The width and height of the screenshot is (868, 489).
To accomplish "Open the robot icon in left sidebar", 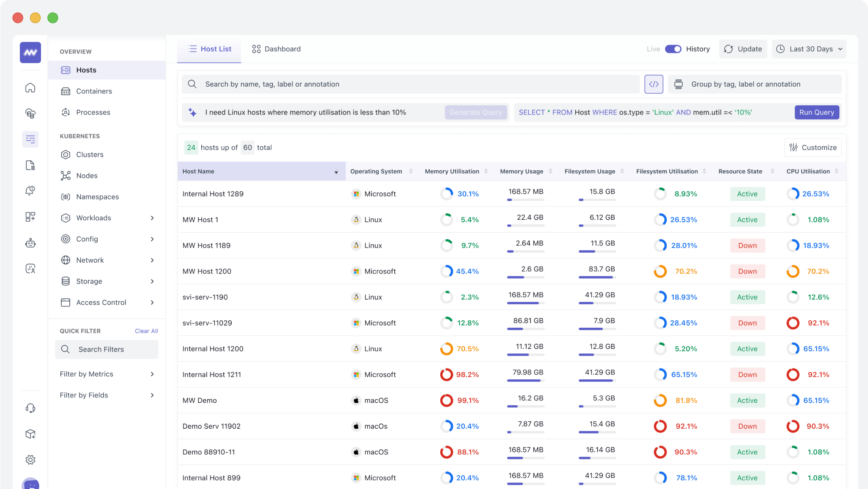I will point(30,243).
